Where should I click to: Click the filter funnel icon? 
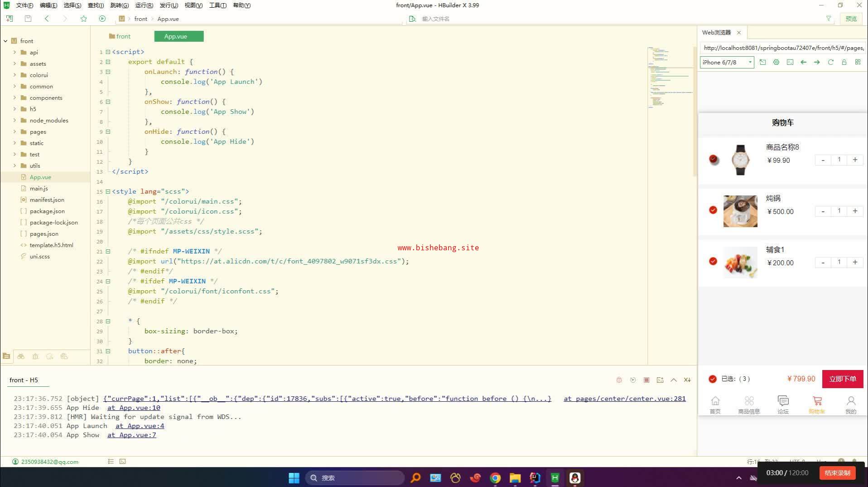pyautogui.click(x=828, y=19)
